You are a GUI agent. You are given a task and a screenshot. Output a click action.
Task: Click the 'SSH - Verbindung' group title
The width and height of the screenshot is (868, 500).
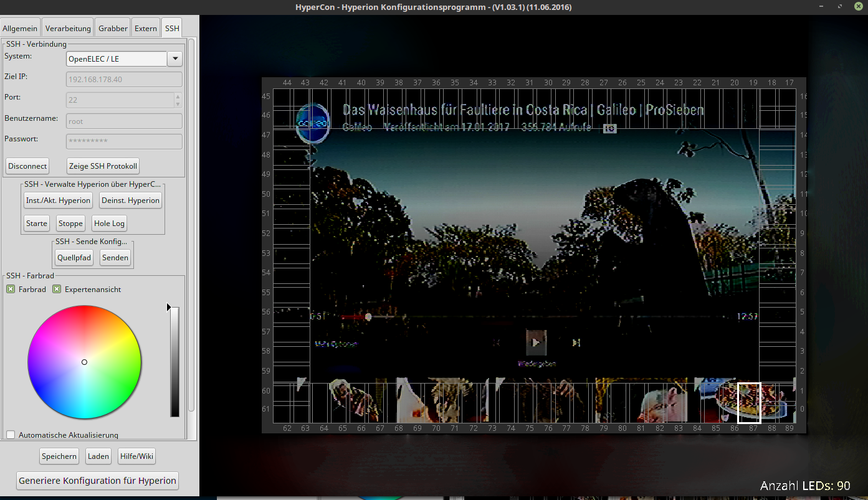tap(36, 44)
